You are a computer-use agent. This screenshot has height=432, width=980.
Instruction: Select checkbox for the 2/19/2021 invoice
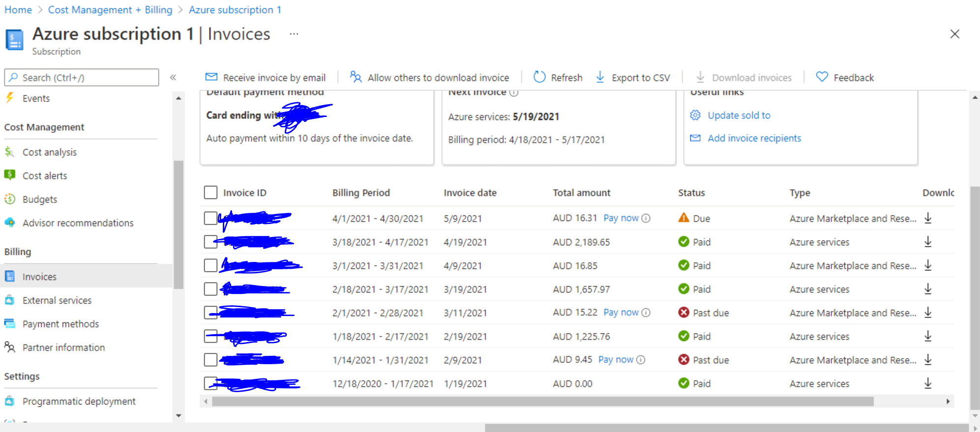point(210,336)
